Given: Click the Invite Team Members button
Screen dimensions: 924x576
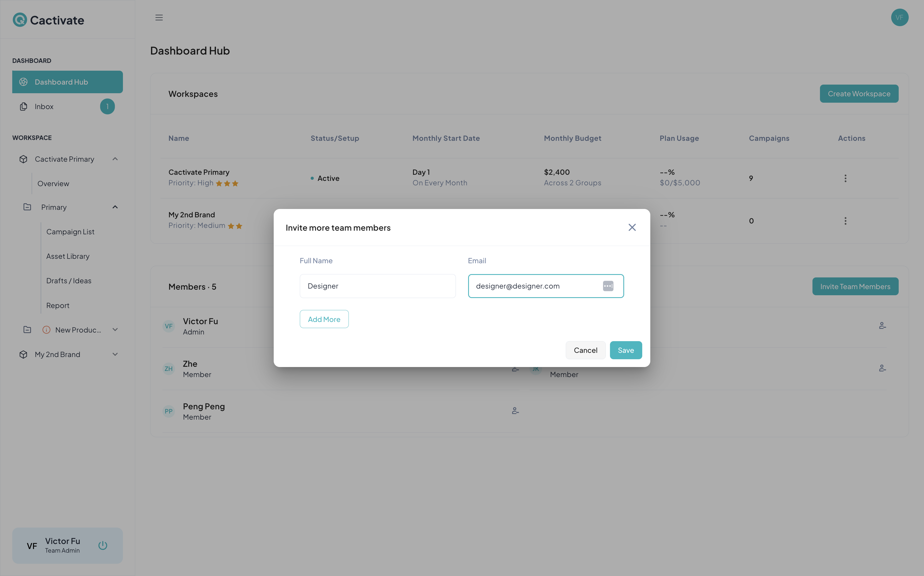Looking at the screenshot, I should click(855, 287).
